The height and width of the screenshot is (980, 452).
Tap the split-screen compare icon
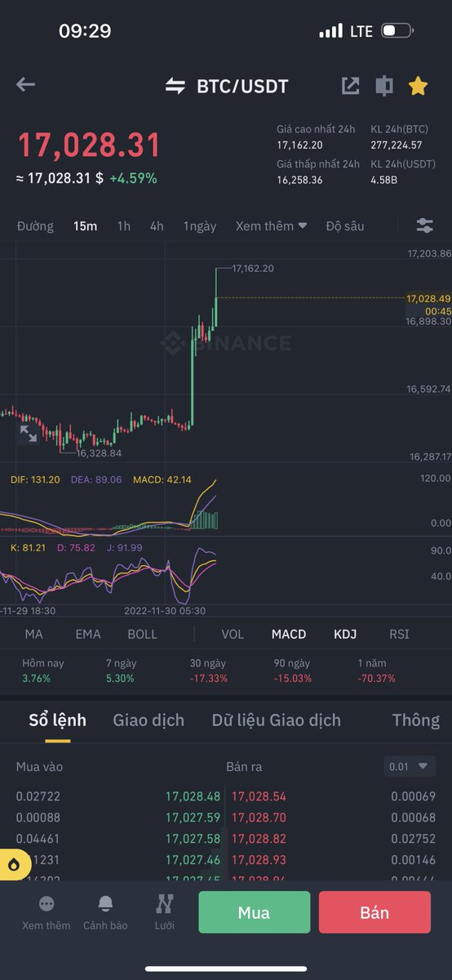click(x=383, y=86)
